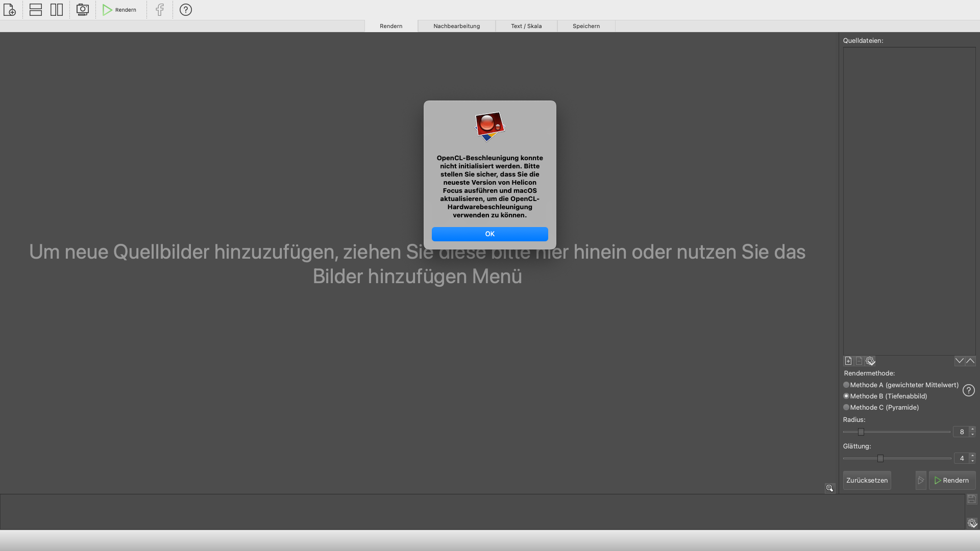Viewport: 980px width, 551px height.
Task: Click the zoom magnifier icon below the preview
Action: coord(830,488)
